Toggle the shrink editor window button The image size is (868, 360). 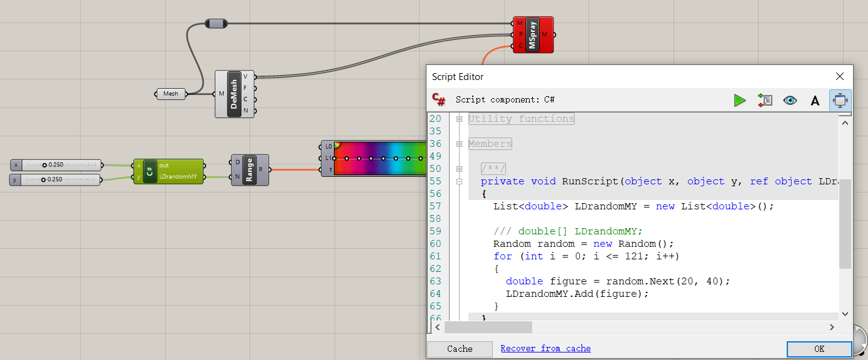pyautogui.click(x=840, y=100)
